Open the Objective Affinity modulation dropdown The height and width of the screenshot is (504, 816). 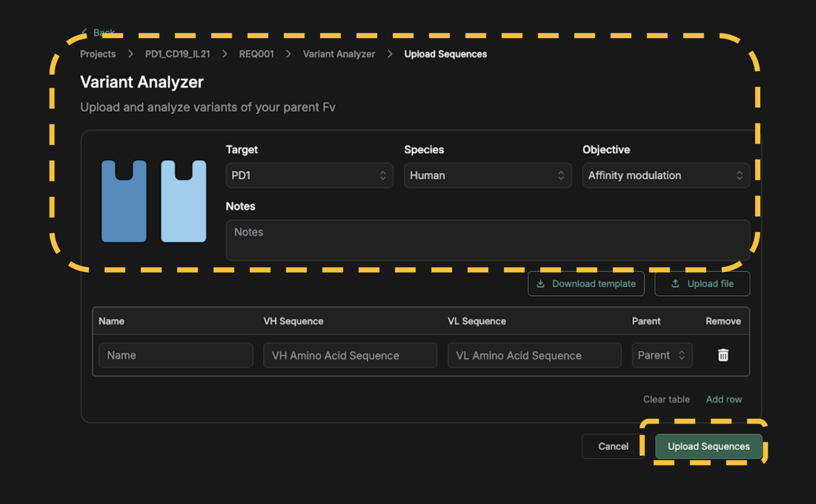pyautogui.click(x=665, y=175)
